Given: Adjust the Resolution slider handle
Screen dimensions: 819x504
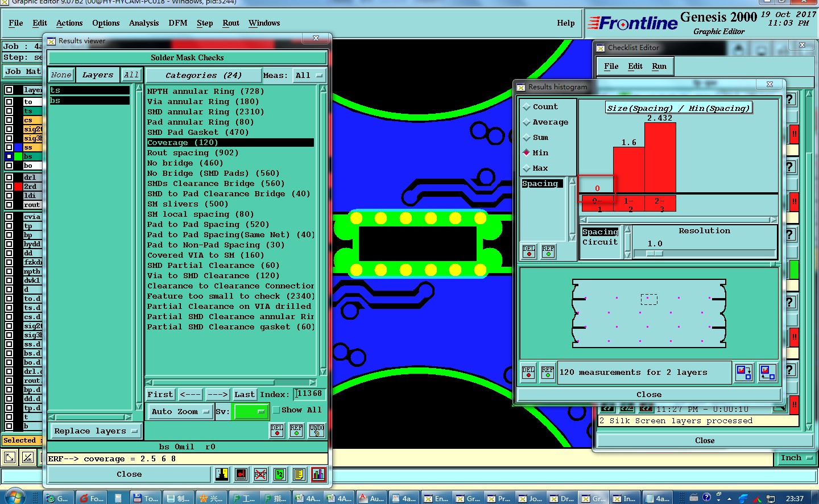Looking at the screenshot, I should (x=654, y=253).
